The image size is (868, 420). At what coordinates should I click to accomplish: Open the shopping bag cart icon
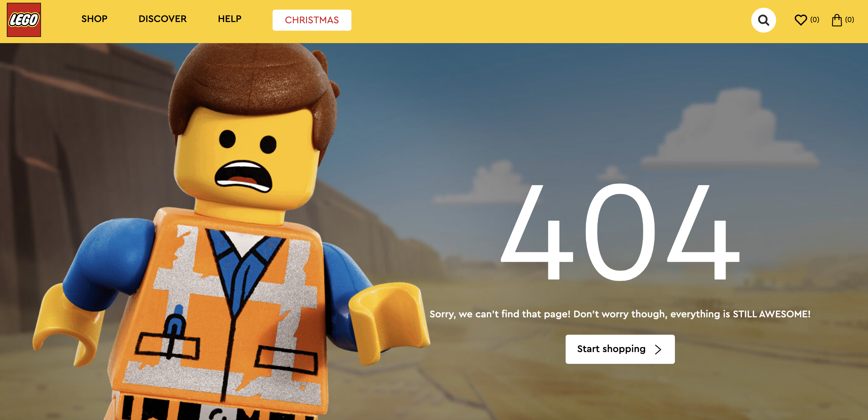(x=838, y=20)
